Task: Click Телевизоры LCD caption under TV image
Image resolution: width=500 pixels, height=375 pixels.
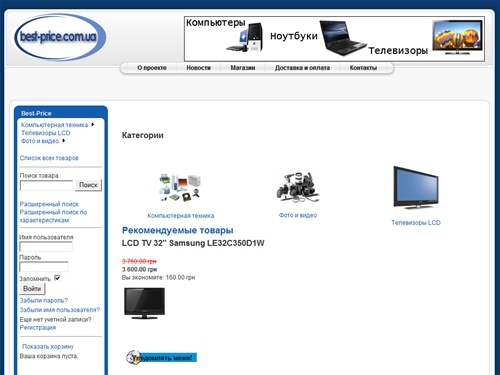Action: pyautogui.click(x=416, y=223)
